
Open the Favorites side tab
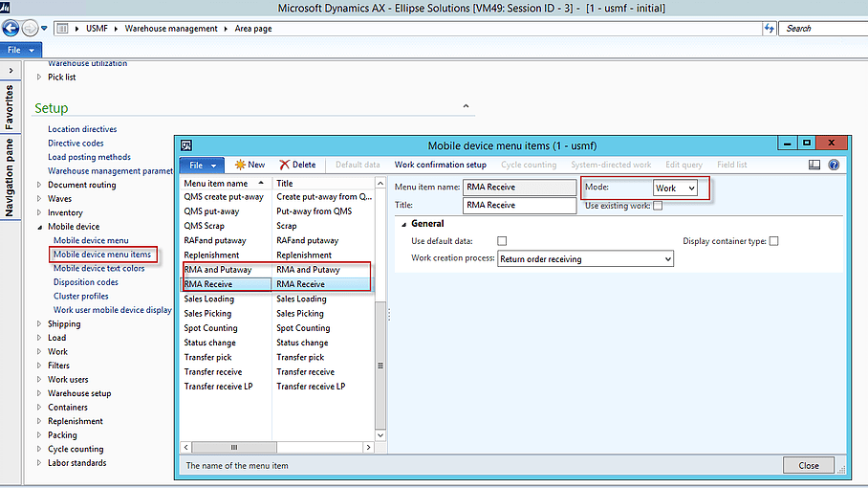click(10, 107)
